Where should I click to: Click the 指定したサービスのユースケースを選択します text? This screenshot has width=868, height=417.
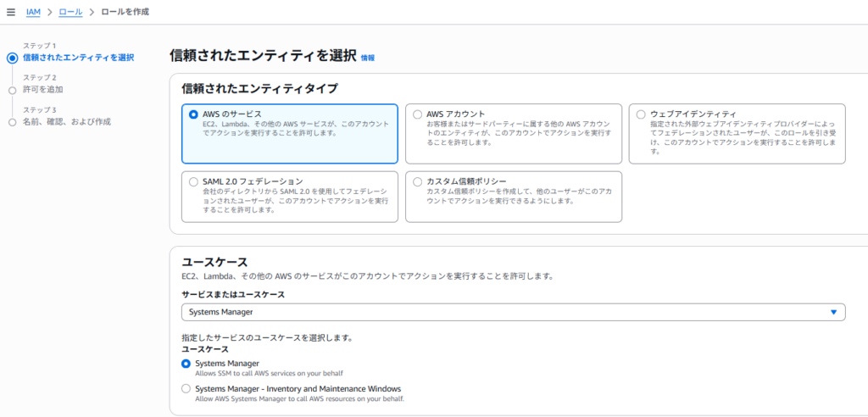click(x=267, y=337)
